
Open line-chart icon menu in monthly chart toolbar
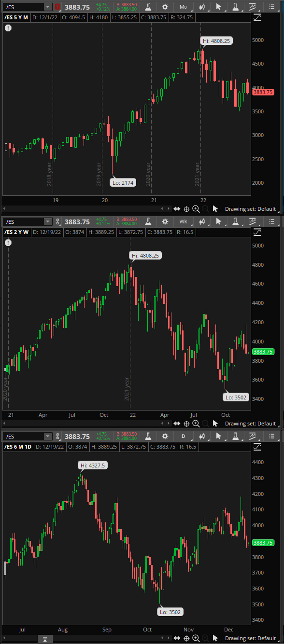point(253,7)
